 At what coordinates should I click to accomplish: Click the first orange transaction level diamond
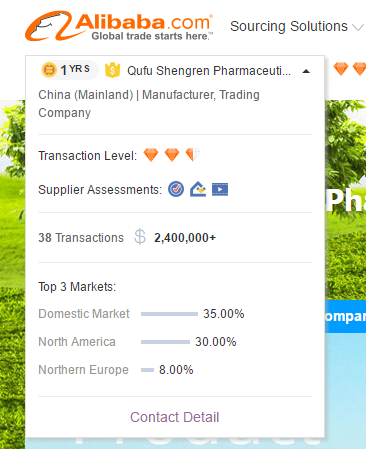coord(151,155)
